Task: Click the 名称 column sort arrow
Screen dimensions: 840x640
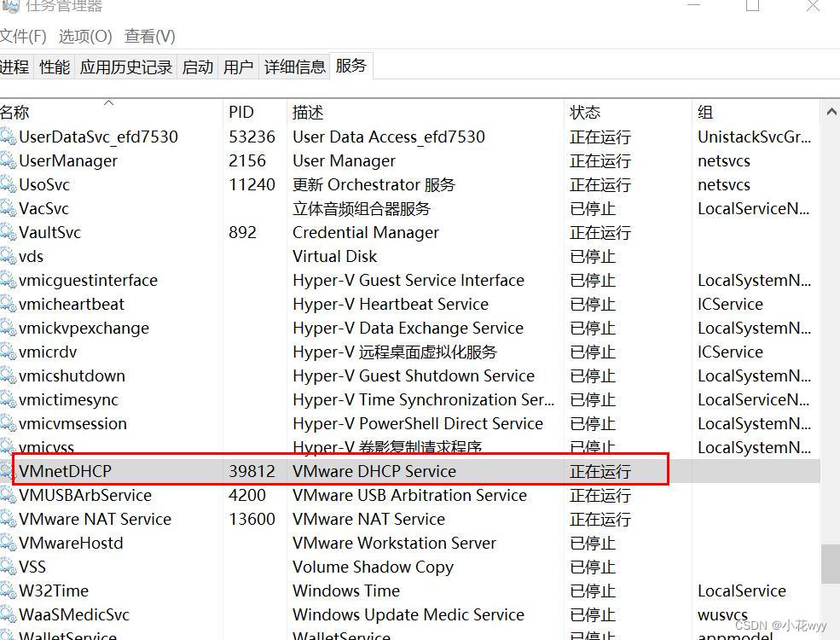Action: coord(109,102)
